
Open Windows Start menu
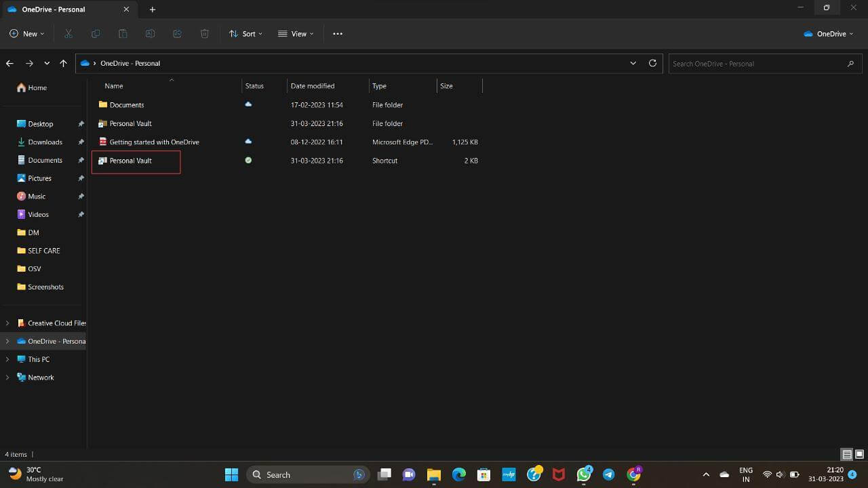point(231,474)
